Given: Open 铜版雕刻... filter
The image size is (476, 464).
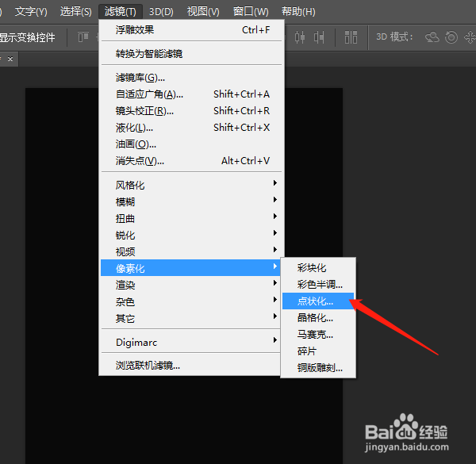Looking at the screenshot, I should pos(318,368).
